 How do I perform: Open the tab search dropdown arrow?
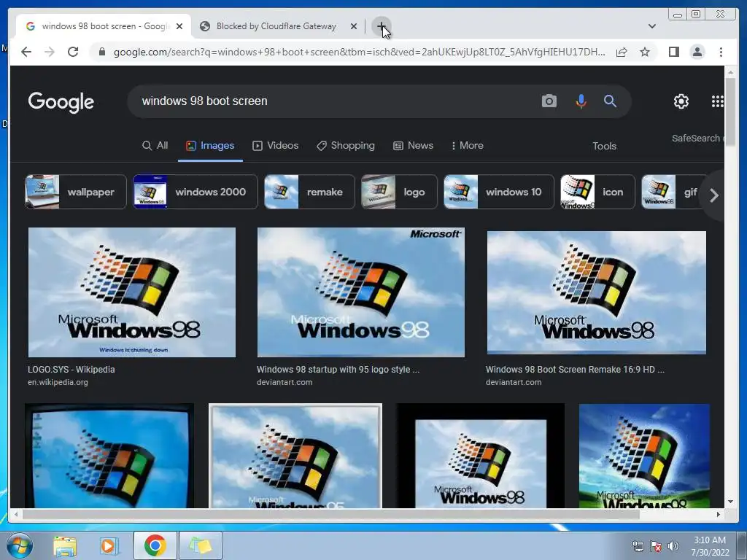(652, 26)
